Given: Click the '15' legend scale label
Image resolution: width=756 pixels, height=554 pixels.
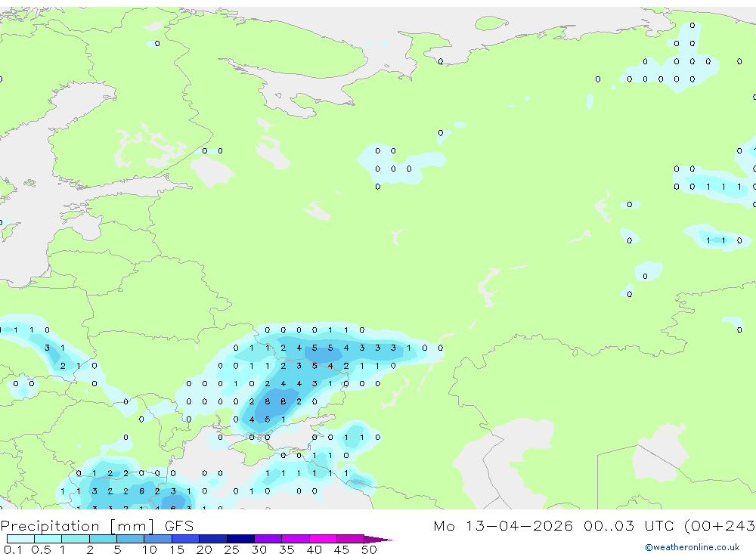Looking at the screenshot, I should click(x=177, y=549).
